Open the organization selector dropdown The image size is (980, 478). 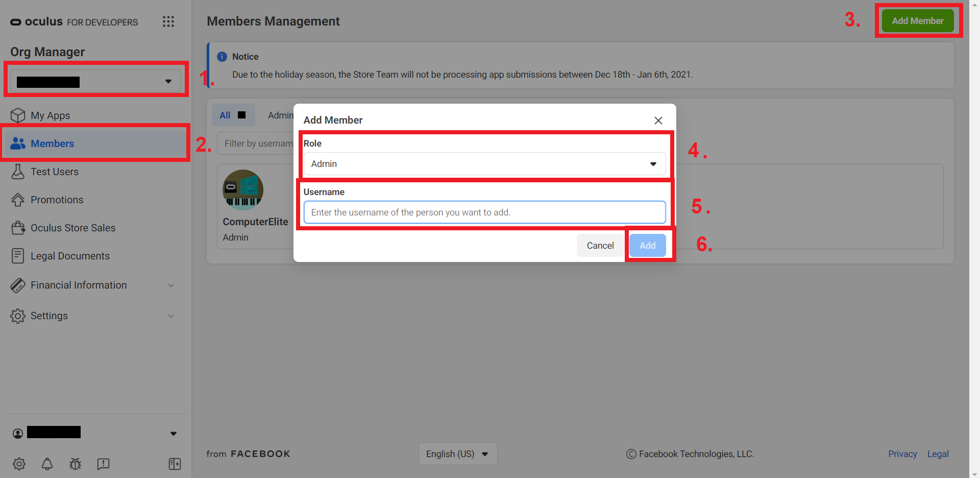click(95, 82)
